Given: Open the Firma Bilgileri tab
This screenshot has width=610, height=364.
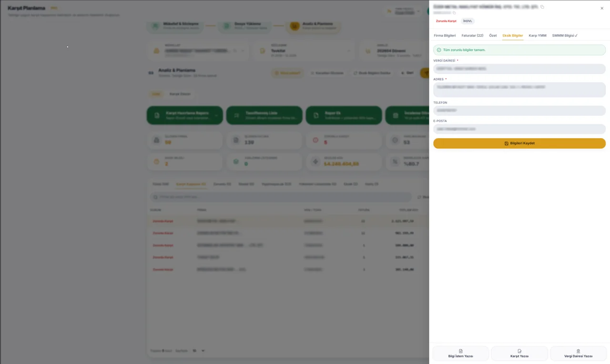Looking at the screenshot, I should click(445, 36).
